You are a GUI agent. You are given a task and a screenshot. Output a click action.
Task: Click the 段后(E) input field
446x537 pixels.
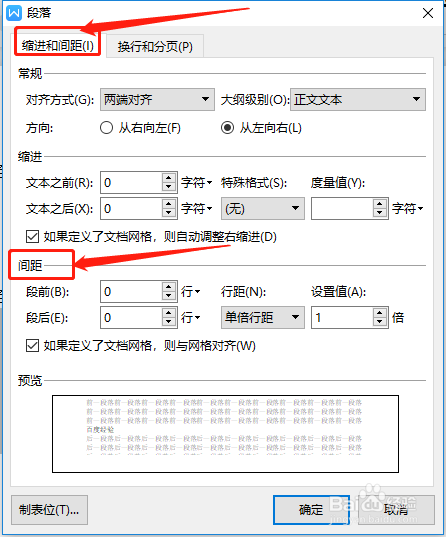pos(131,317)
